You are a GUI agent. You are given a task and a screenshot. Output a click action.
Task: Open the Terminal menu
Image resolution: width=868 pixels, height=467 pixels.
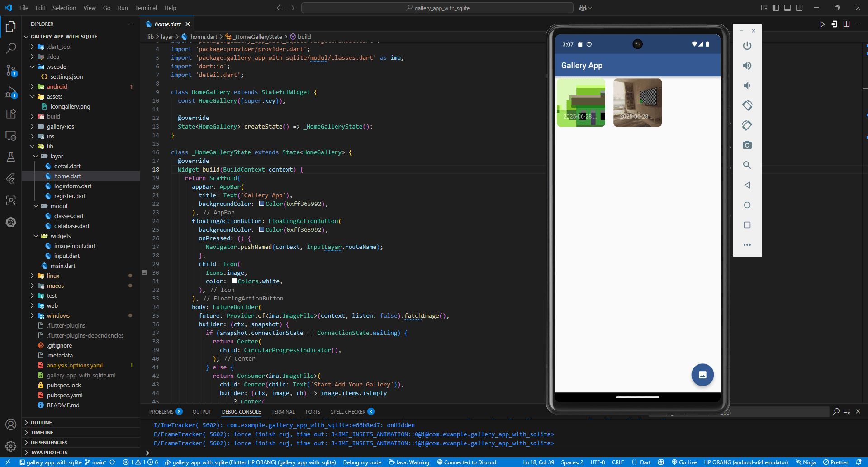pos(146,8)
